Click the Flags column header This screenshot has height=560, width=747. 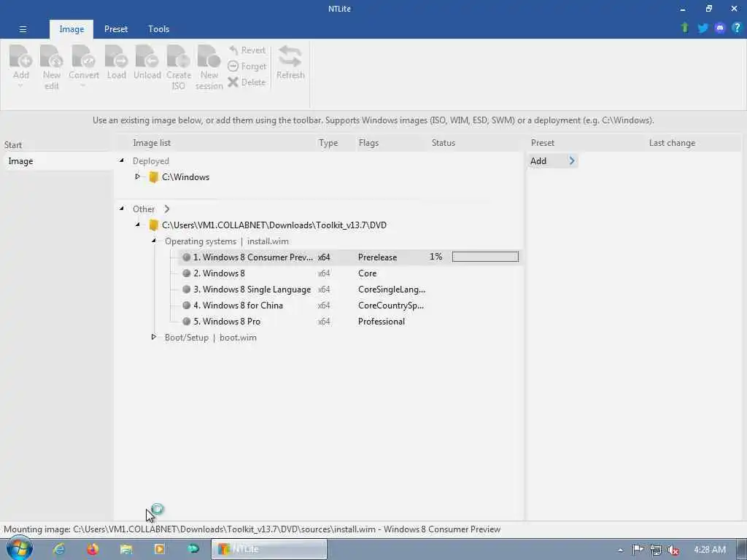tap(368, 143)
